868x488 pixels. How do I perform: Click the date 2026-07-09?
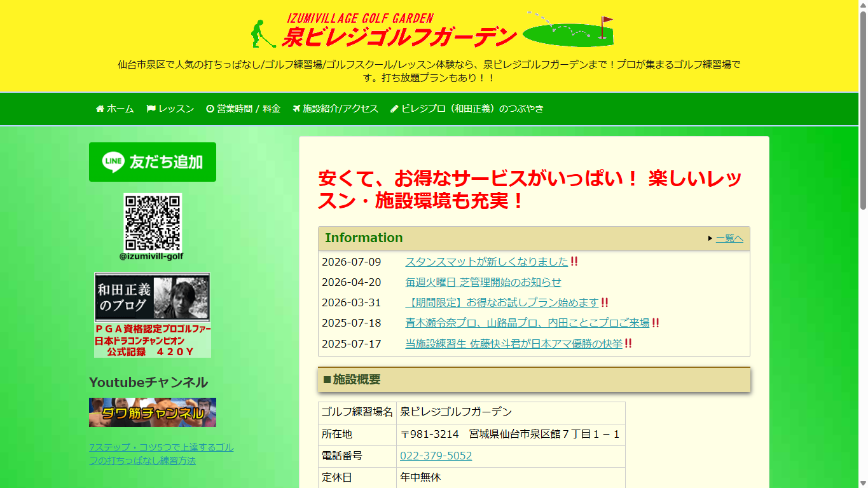point(351,262)
